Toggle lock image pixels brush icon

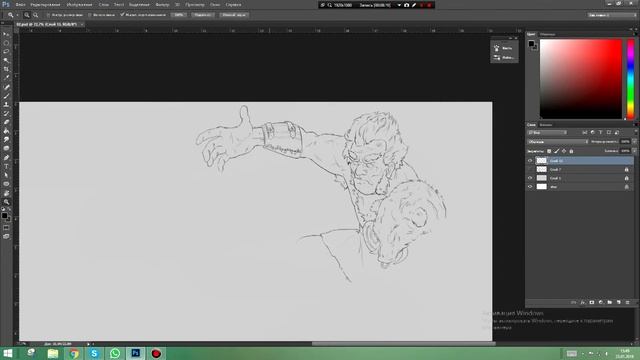(556, 151)
